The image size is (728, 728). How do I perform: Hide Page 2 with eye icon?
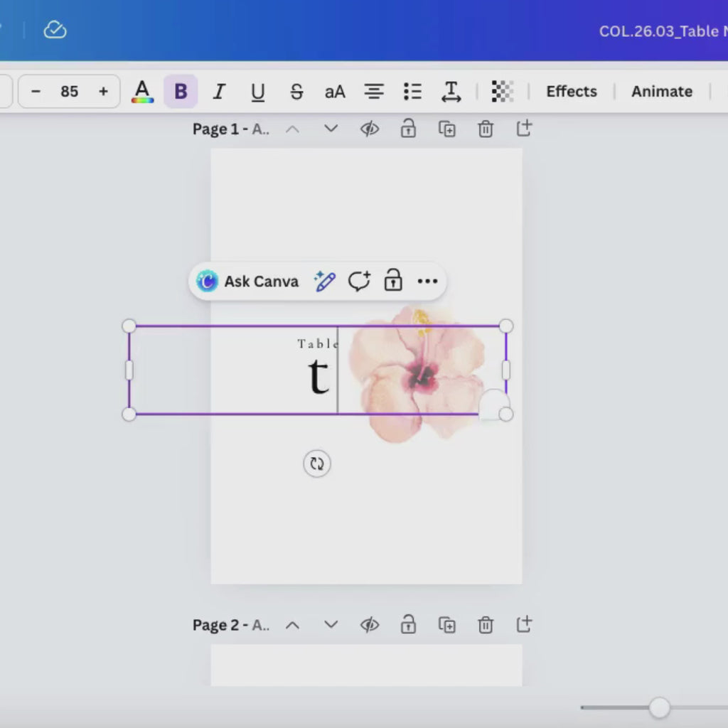pos(370,624)
